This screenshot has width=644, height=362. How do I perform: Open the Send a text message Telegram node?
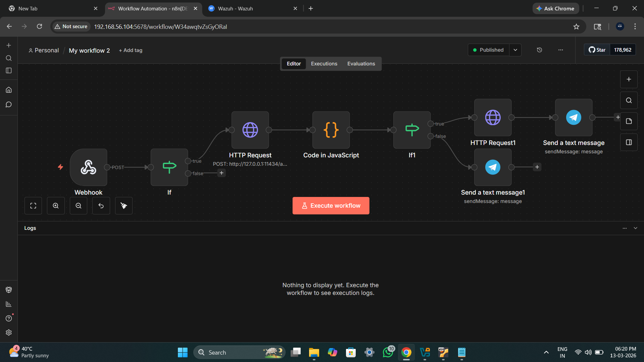(574, 117)
